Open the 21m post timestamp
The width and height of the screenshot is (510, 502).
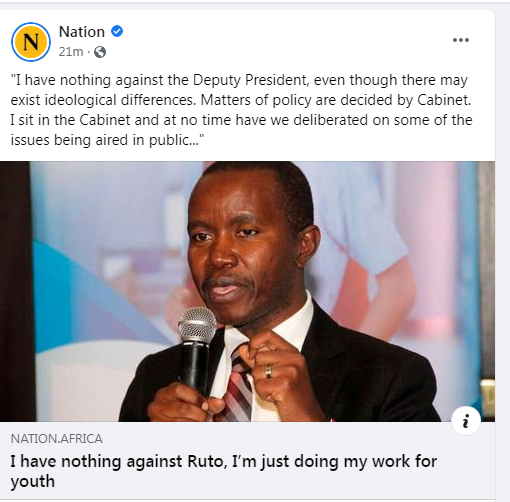pyautogui.click(x=71, y=52)
